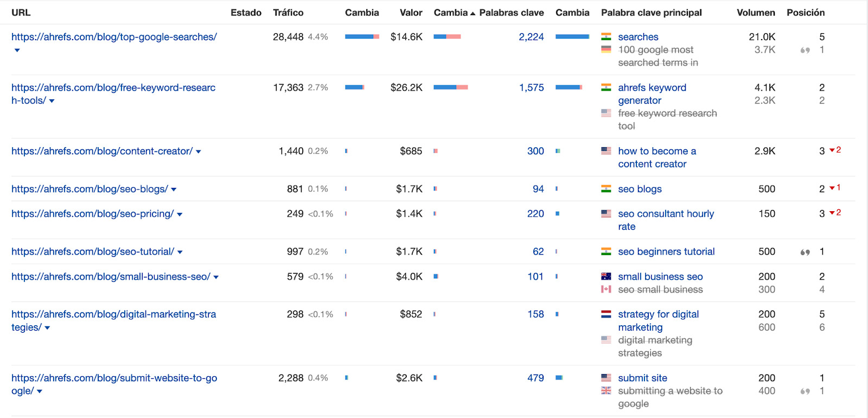The image size is (868, 418).
Task: Click the 'Volumen' column header
Action: 755,12
